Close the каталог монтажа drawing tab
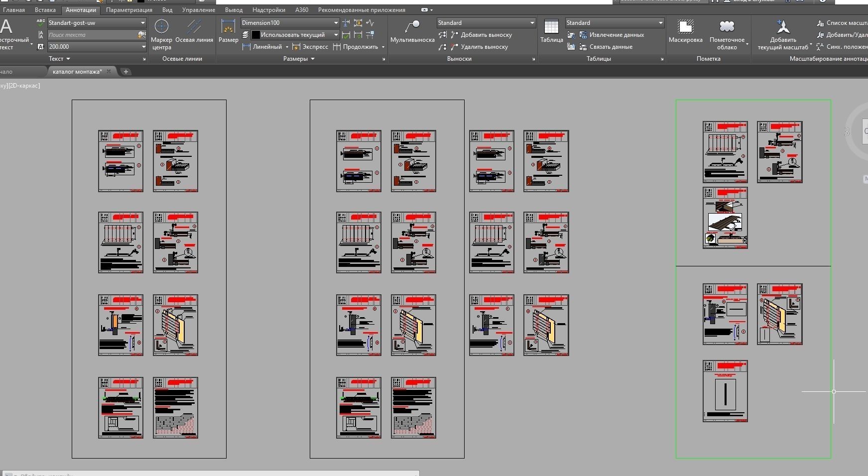This screenshot has height=476, width=868. coord(109,72)
